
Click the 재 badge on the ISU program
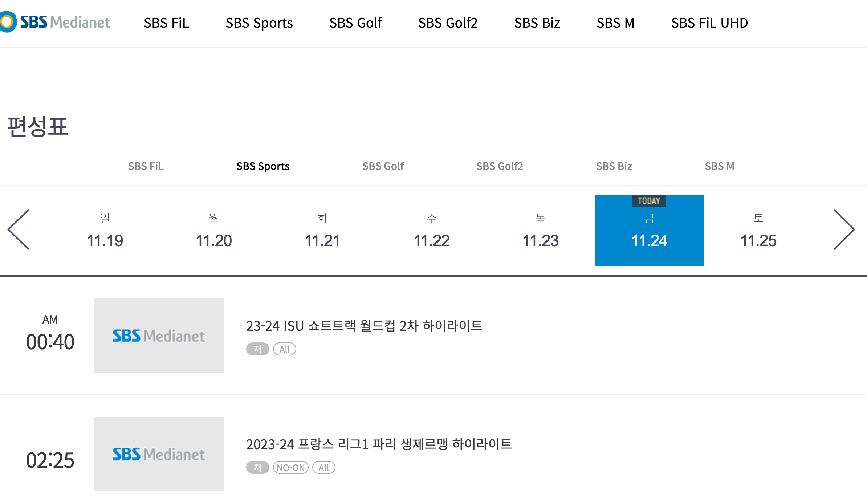(x=257, y=349)
